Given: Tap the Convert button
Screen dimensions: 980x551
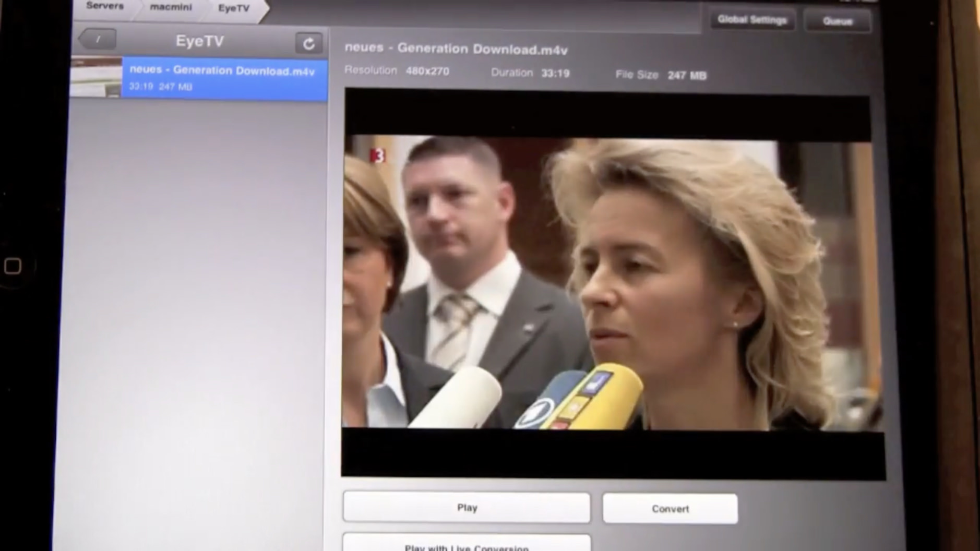Looking at the screenshot, I should [x=670, y=509].
